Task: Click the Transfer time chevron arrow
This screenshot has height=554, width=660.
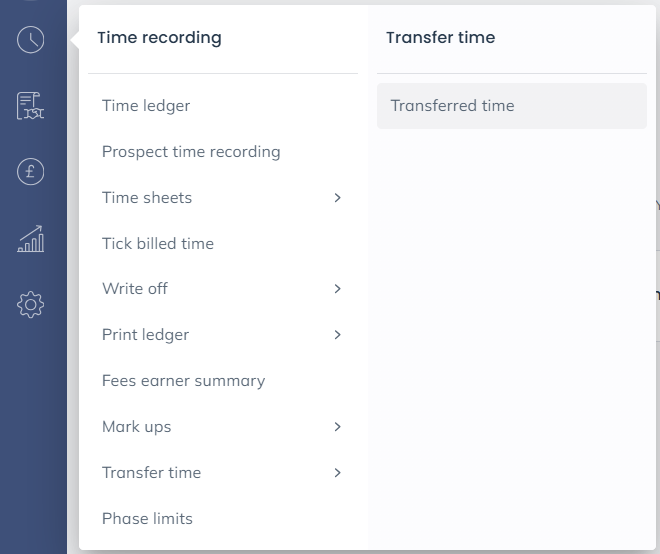Action: (338, 473)
